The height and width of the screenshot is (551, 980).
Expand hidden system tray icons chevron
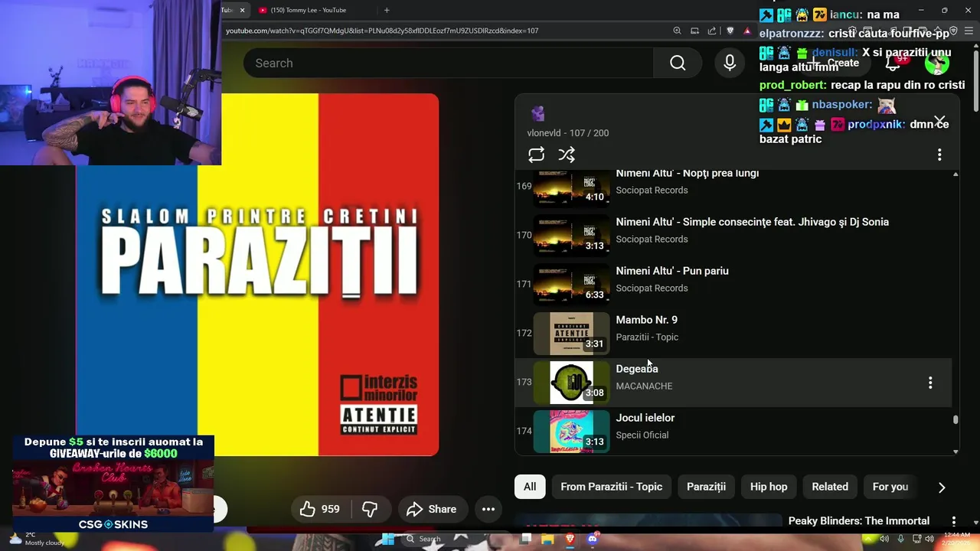click(867, 540)
